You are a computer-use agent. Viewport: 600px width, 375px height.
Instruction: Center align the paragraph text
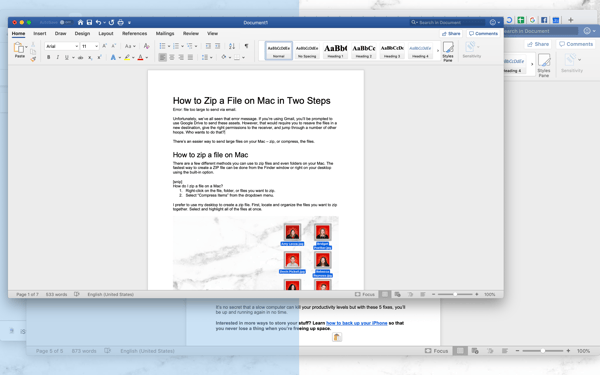click(172, 57)
